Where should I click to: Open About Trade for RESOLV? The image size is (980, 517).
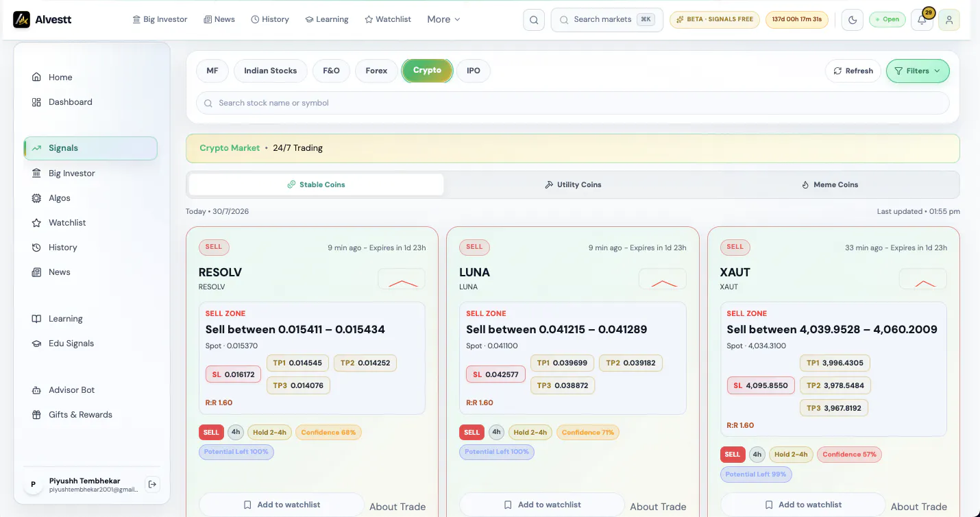point(397,507)
